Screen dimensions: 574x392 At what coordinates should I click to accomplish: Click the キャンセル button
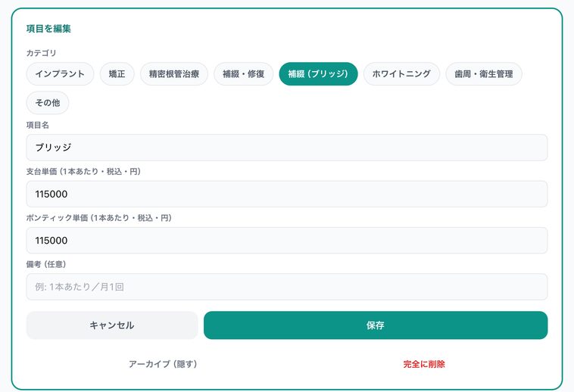pos(112,325)
